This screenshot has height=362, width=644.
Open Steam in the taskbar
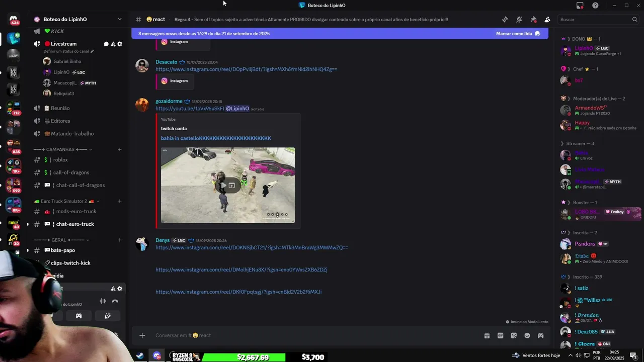click(140, 356)
